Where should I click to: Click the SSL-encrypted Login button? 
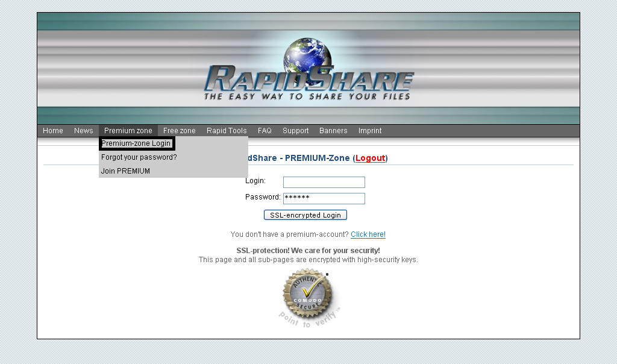click(305, 215)
